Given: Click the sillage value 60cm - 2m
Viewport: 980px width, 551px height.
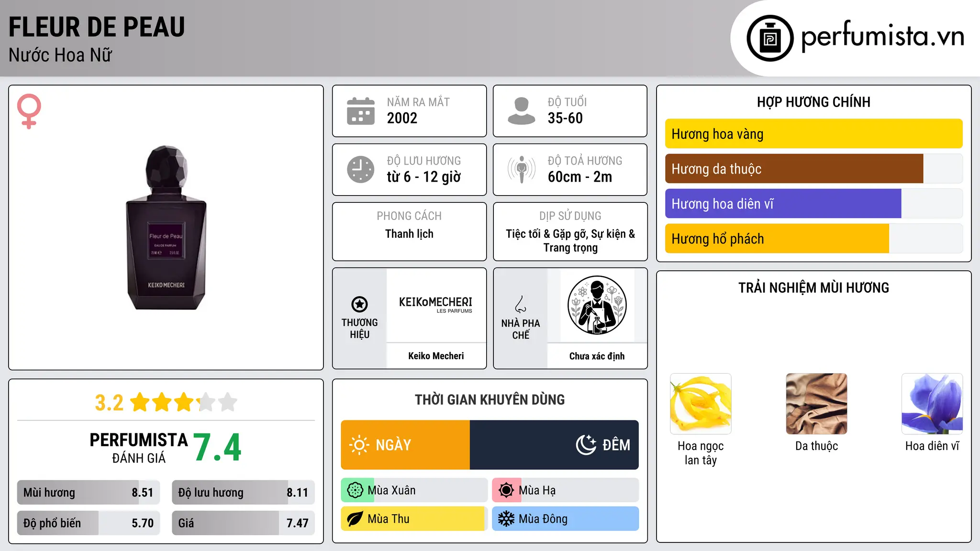Looking at the screenshot, I should pos(580,177).
